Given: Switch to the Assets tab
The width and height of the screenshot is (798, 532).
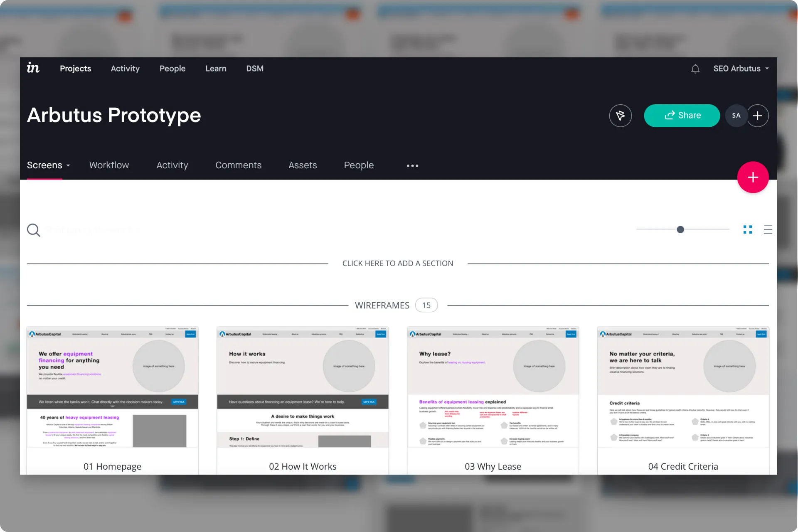Looking at the screenshot, I should (x=303, y=165).
